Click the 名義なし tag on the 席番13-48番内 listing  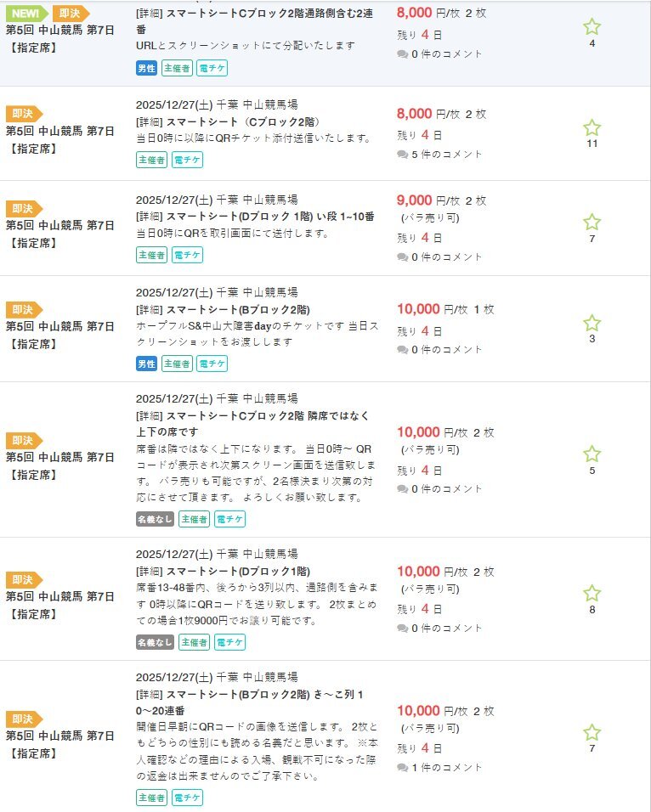[155, 642]
